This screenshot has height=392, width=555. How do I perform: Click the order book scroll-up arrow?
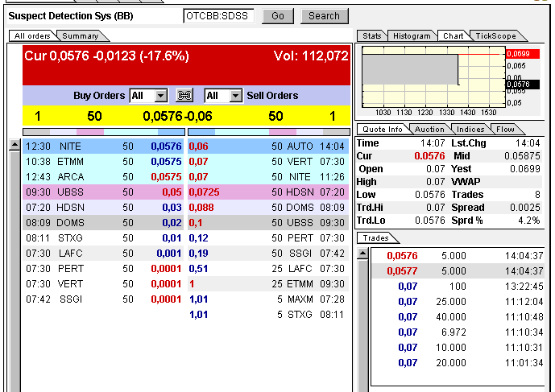click(14, 146)
